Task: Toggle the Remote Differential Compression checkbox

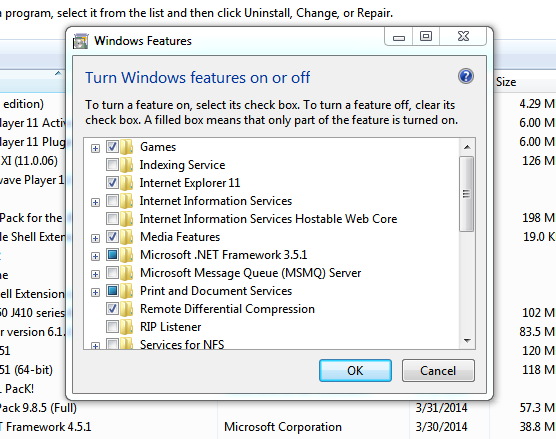Action: 112,309
